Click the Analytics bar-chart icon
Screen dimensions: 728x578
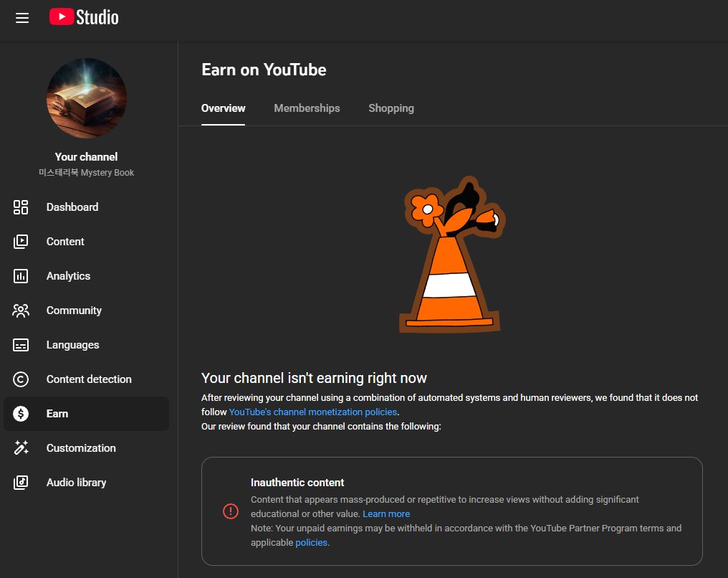(x=21, y=276)
